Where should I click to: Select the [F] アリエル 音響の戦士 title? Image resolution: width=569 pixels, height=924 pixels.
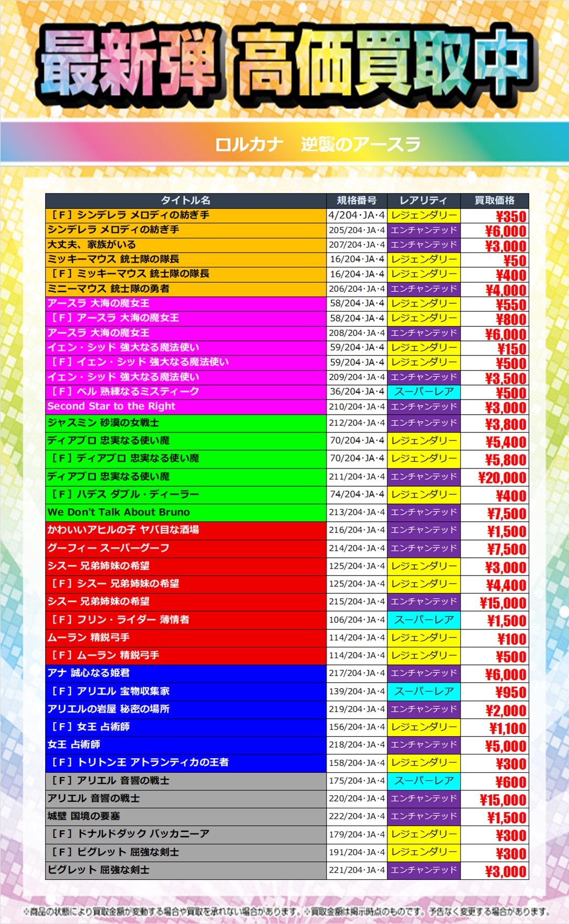[x=110, y=781]
